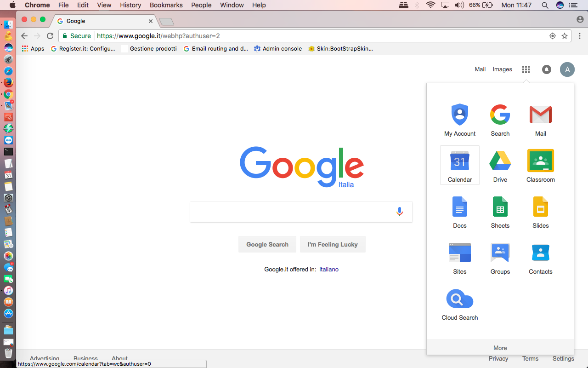Open Email routing bookmark
588x368 pixels.
point(215,48)
